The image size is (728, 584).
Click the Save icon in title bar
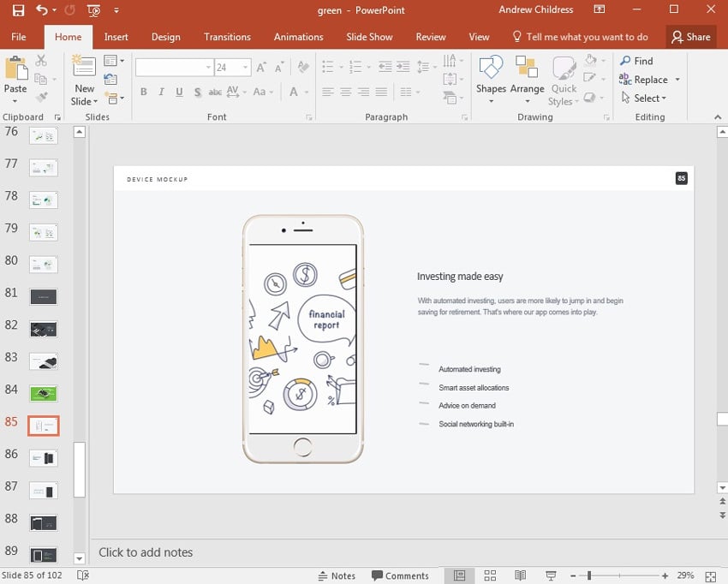click(x=18, y=10)
